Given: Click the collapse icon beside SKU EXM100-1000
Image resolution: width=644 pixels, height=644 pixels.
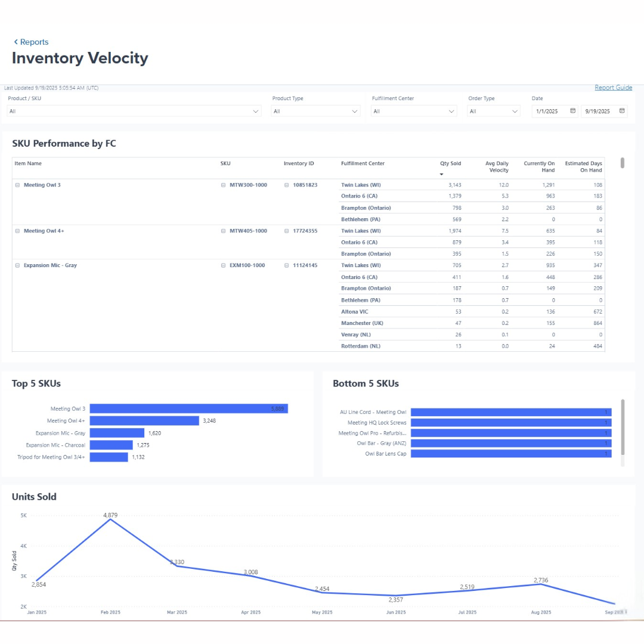Looking at the screenshot, I should pyautogui.click(x=224, y=265).
